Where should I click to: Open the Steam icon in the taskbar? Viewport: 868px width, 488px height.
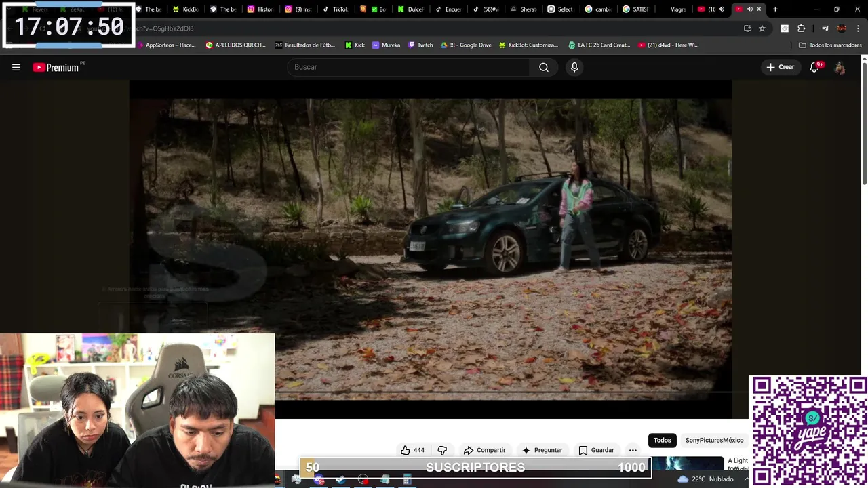[x=340, y=480]
